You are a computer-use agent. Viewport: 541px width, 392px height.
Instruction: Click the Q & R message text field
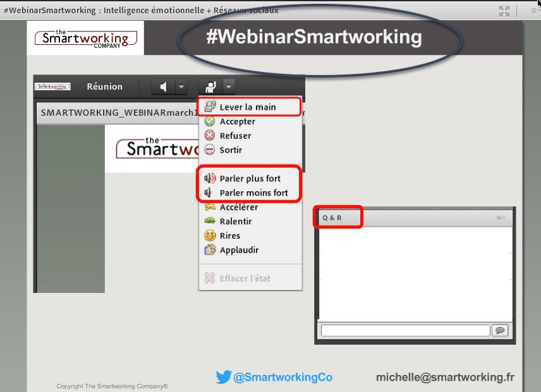tap(405, 330)
